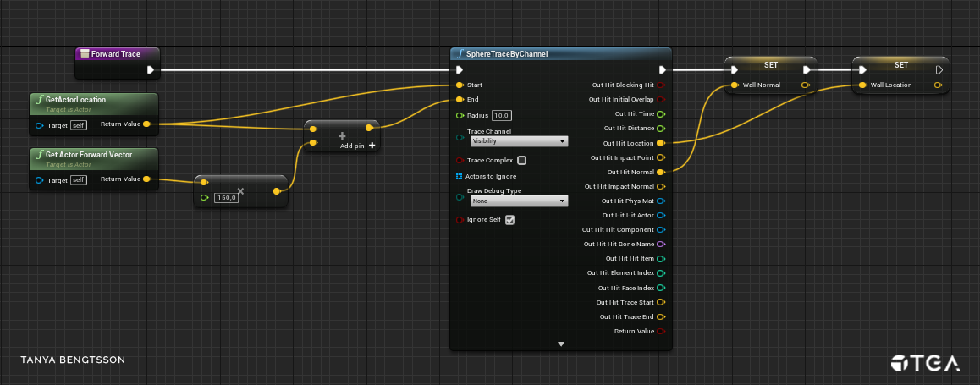Click Out Hit Hit Item pin

click(661, 259)
